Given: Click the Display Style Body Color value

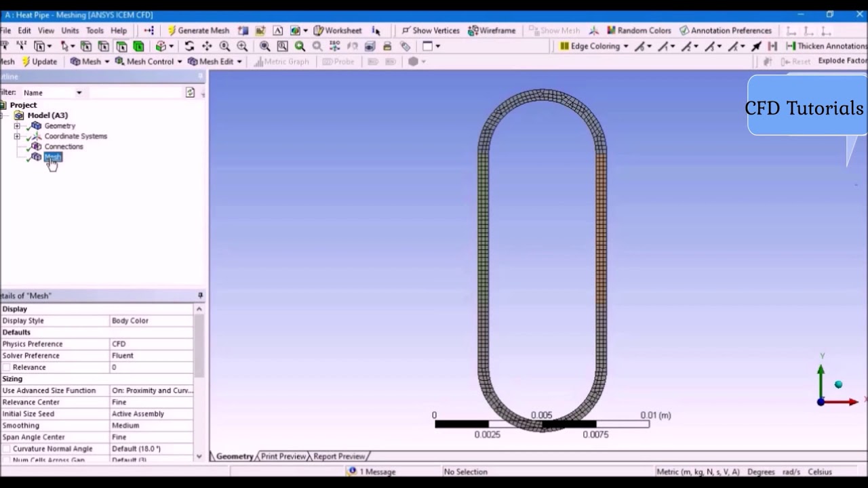Looking at the screenshot, I should click(x=151, y=321).
